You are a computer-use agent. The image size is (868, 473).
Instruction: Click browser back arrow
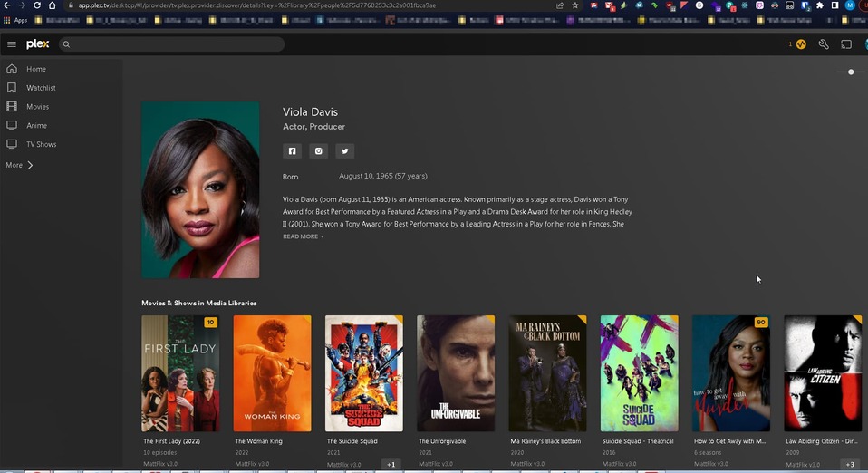(7, 5)
